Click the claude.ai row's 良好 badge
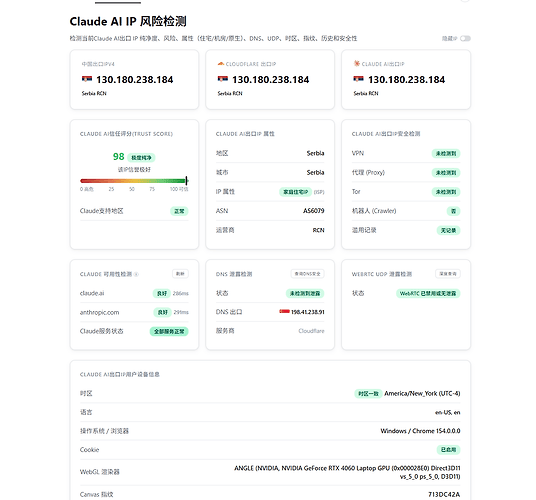536x500 pixels. (162, 293)
